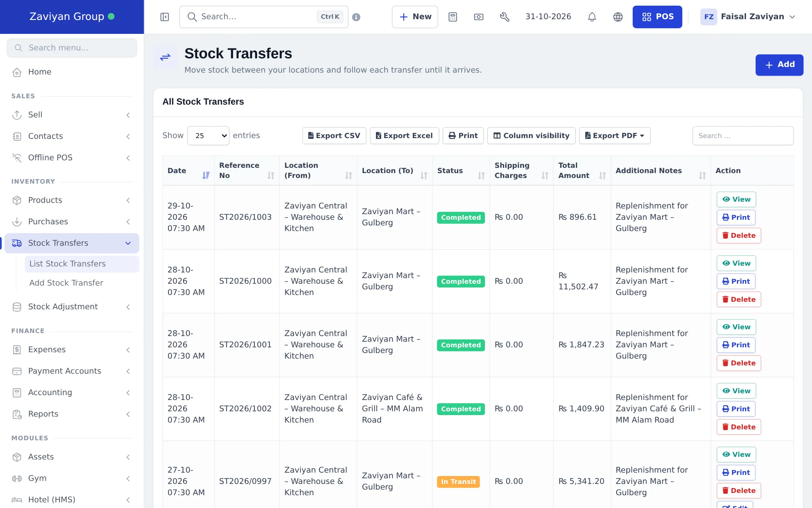
Task: Go to Home in sidebar
Action: coord(72,72)
